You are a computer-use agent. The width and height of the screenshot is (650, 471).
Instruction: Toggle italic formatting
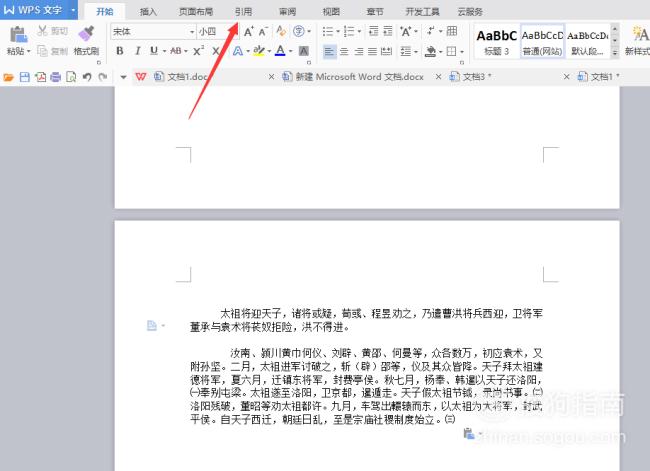[x=137, y=51]
